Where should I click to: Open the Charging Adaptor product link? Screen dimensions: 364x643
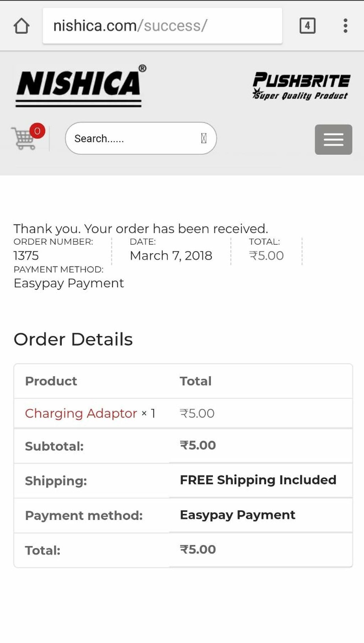[x=81, y=413]
